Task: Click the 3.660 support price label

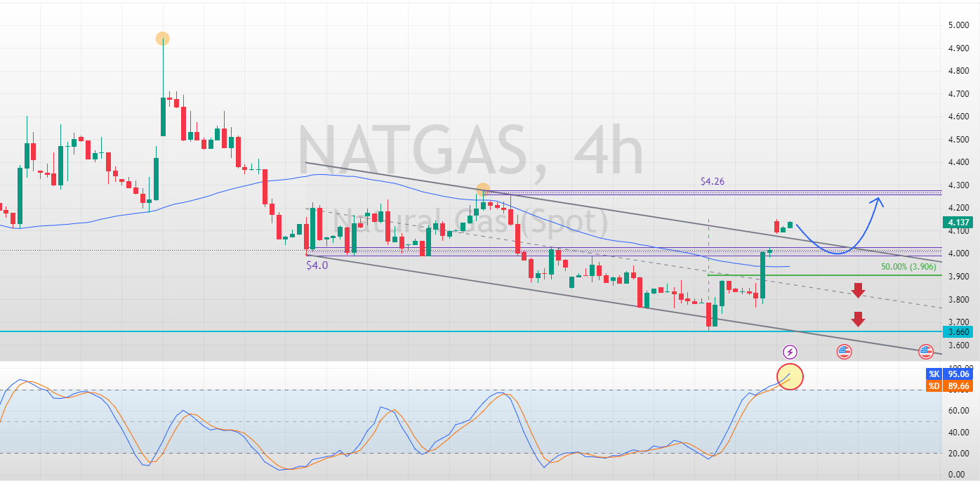Action: 958,332
